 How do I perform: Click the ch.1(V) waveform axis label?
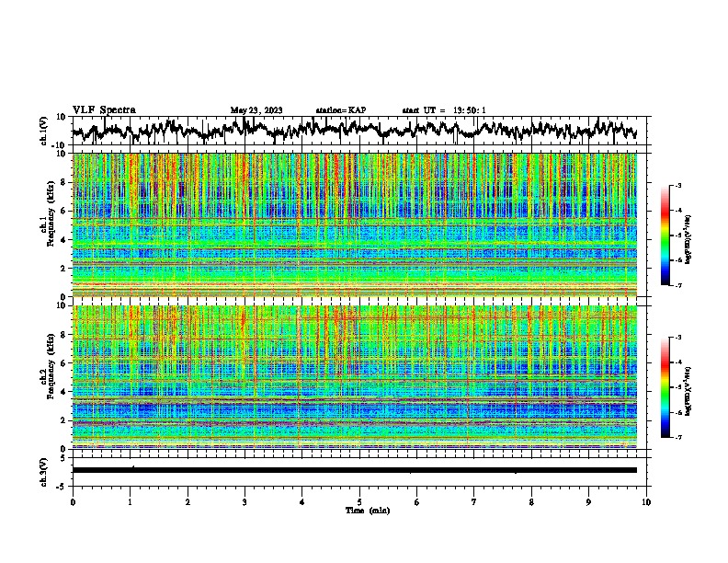44,131
